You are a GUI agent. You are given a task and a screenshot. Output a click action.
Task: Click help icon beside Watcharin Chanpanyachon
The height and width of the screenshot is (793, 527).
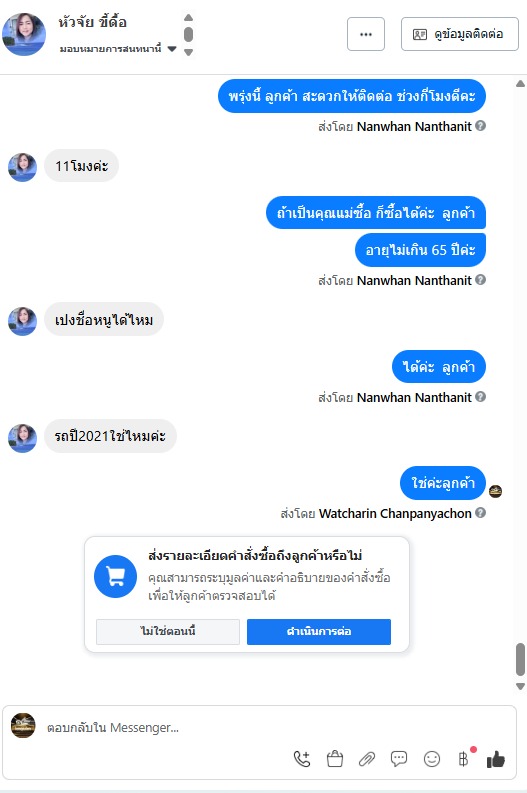point(480,513)
